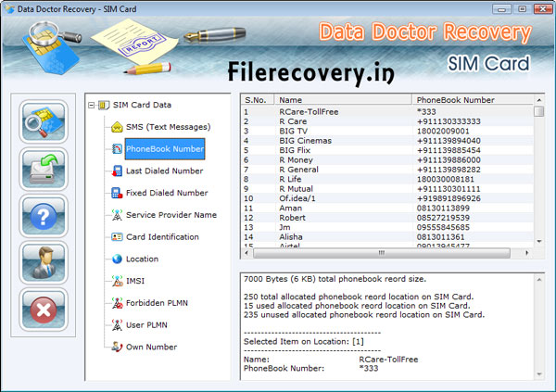
Task: Select the RCare-TollFree row
Action: point(387,112)
